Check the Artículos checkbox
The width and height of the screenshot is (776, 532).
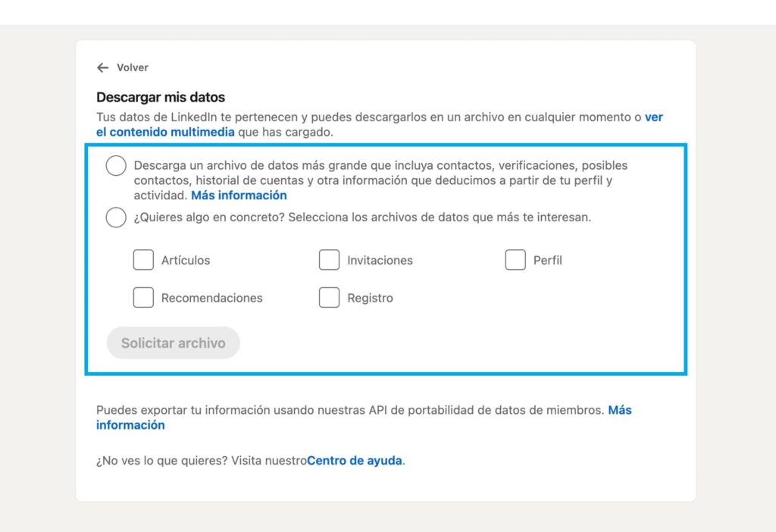[x=143, y=260]
